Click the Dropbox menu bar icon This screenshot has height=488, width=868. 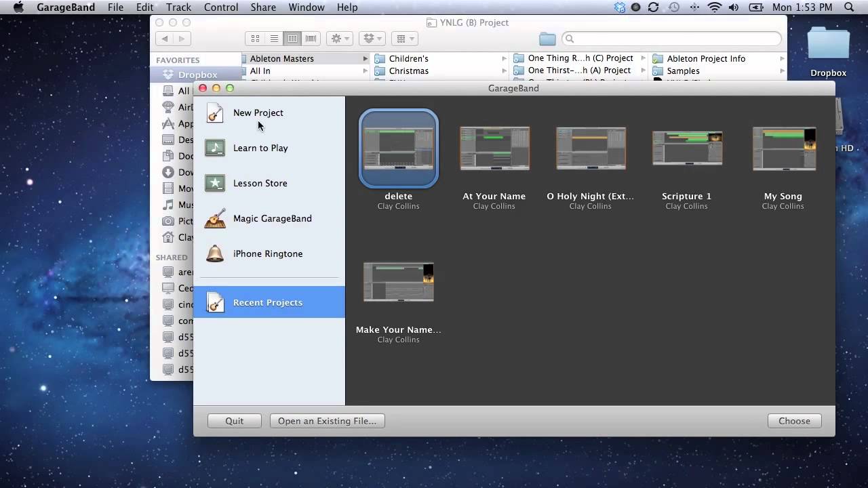click(x=620, y=7)
